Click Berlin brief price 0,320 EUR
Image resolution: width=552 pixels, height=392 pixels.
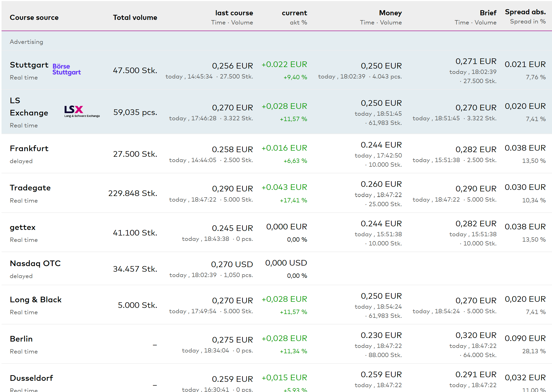pyautogui.click(x=476, y=335)
